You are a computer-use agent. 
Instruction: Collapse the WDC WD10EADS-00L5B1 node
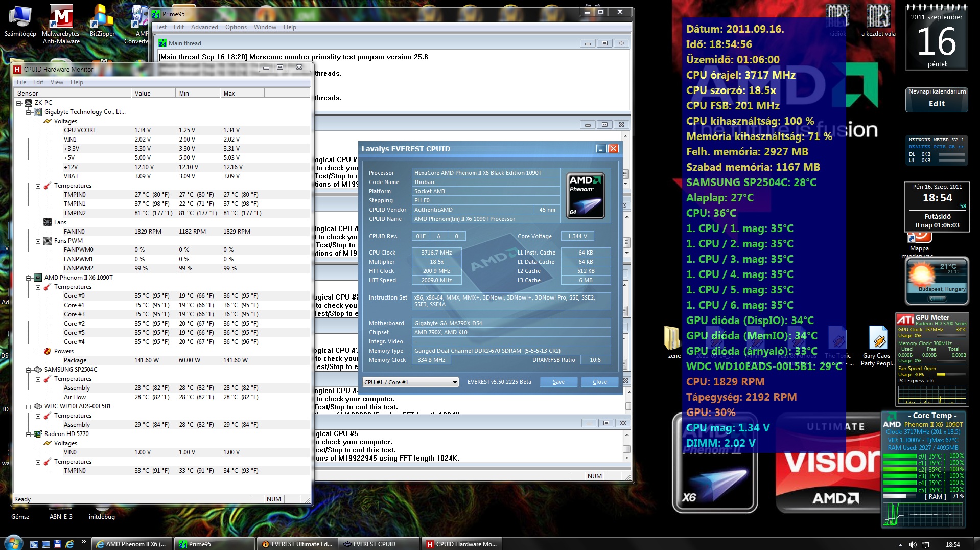point(29,406)
